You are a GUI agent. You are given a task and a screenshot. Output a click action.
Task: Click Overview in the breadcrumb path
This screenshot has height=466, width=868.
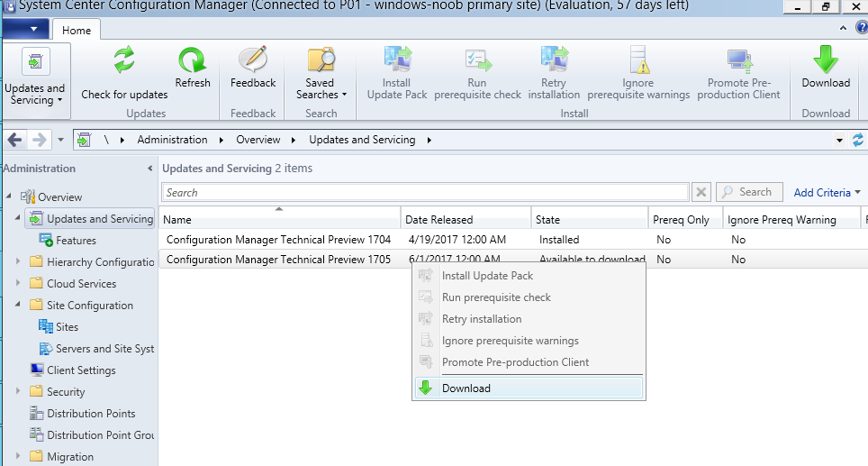pyautogui.click(x=258, y=140)
